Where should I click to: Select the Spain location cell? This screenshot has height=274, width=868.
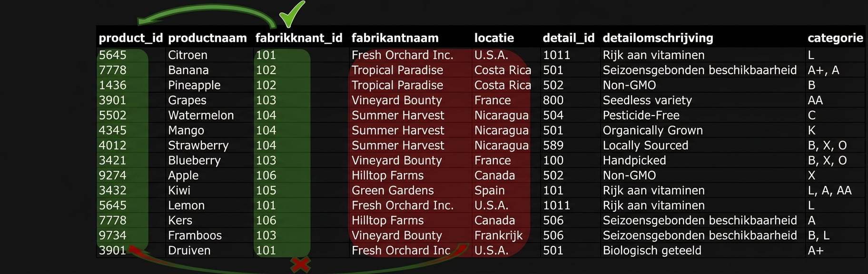[489, 190]
